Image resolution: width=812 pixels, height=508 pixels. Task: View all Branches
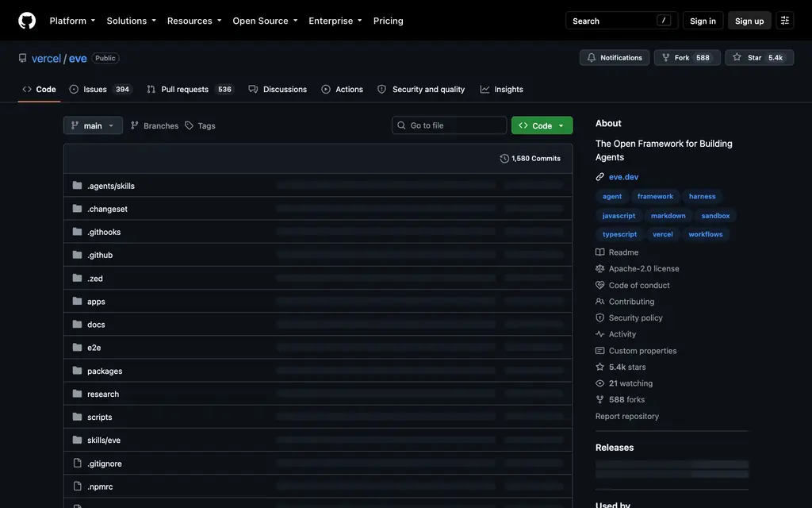155,125
